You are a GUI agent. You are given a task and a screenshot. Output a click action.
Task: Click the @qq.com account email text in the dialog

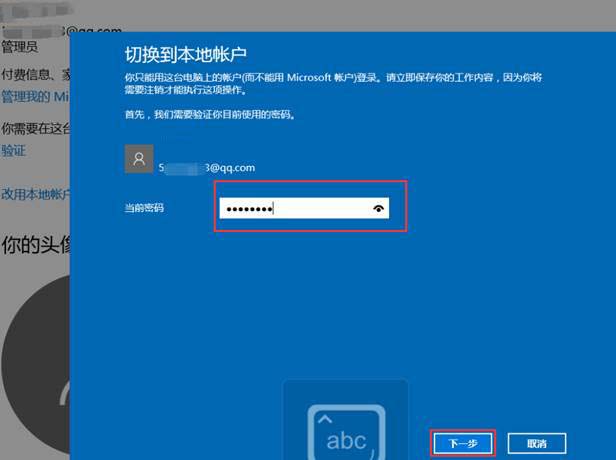(x=207, y=168)
